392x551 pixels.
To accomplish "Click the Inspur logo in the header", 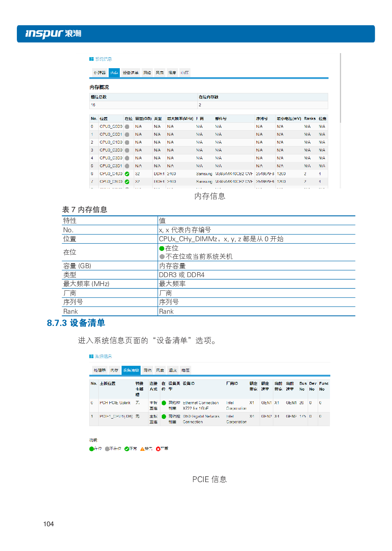I will pos(53,34).
